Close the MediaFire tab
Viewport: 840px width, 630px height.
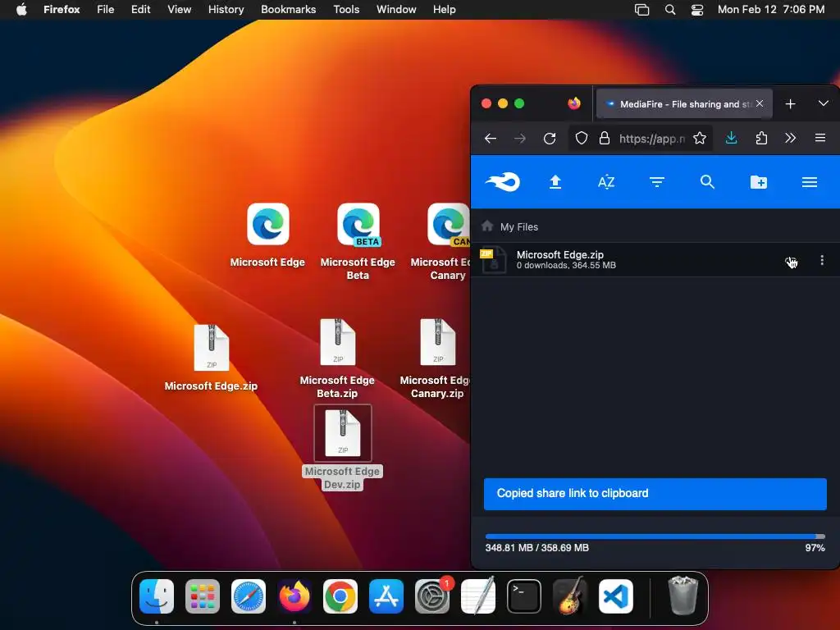(x=760, y=103)
